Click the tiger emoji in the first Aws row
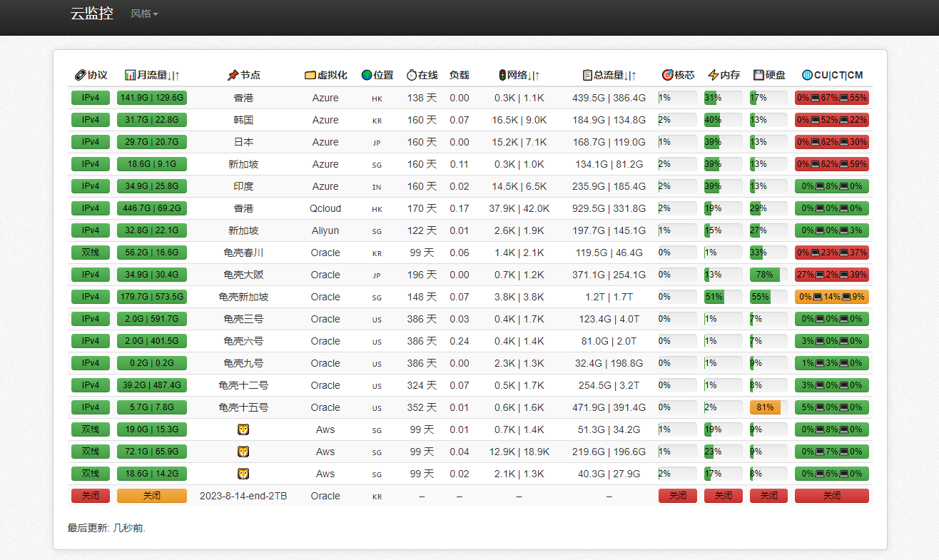 [x=243, y=429]
